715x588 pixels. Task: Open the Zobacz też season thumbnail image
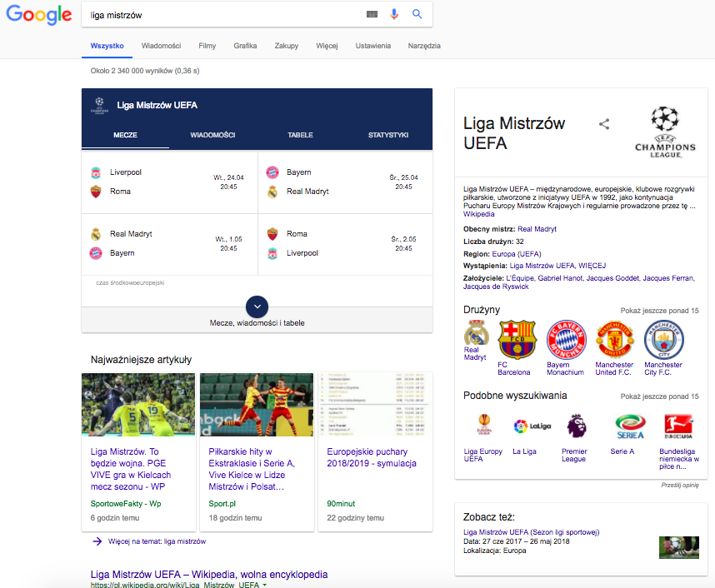coord(679,547)
